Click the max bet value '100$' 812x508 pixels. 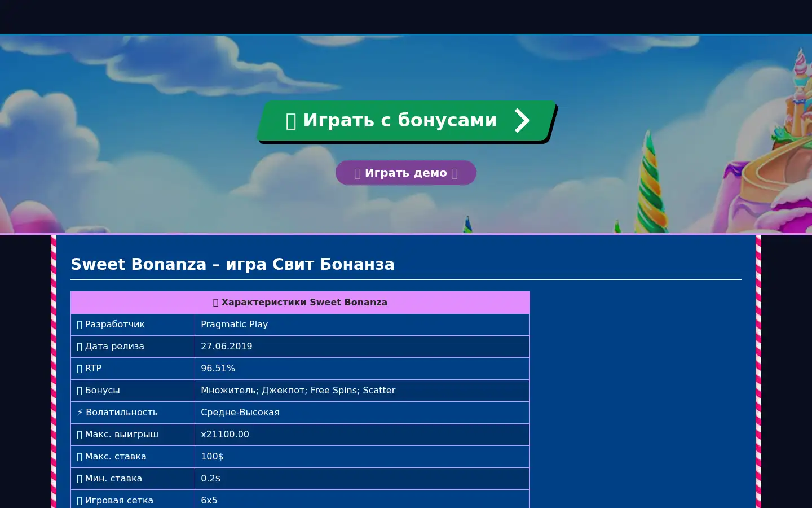pyautogui.click(x=212, y=457)
